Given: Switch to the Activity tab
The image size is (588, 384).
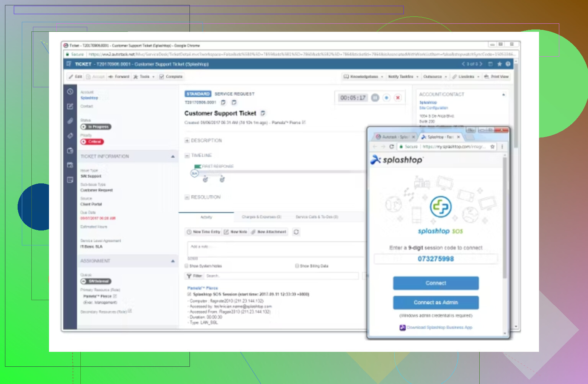Looking at the screenshot, I should (206, 217).
